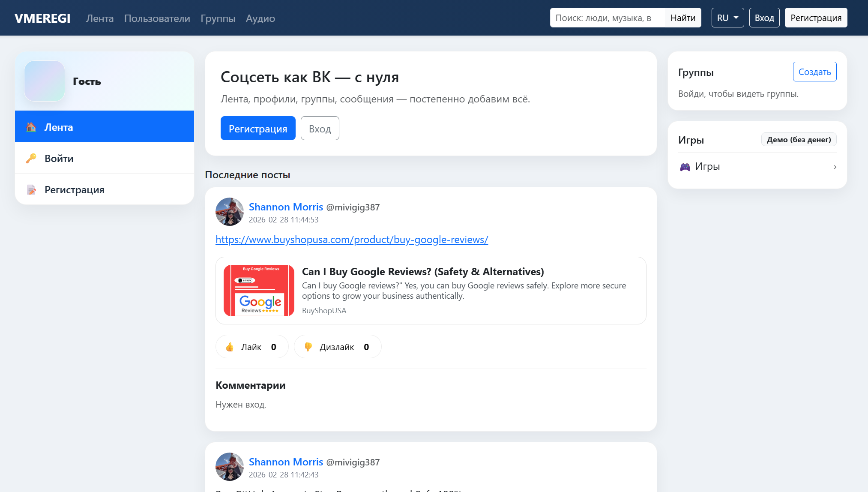The height and width of the screenshot is (492, 868).
Task: Click the Гость username label
Action: coord(87,81)
